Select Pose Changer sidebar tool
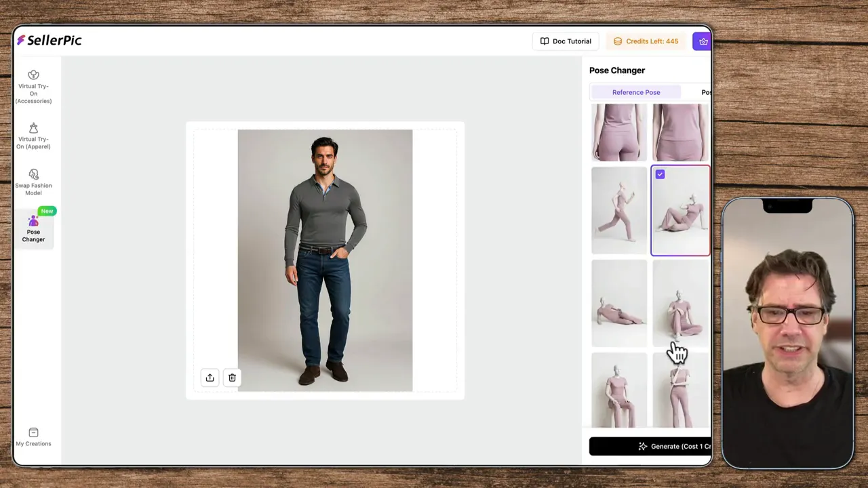868x488 pixels. [33, 228]
